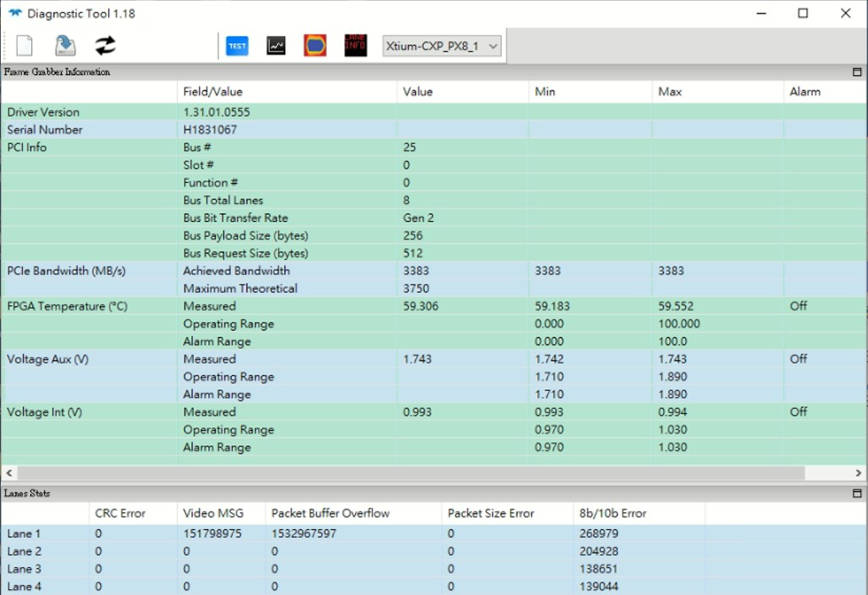Select the Lane 2 row label
Viewport: 868px width, 595px height.
click(x=24, y=552)
